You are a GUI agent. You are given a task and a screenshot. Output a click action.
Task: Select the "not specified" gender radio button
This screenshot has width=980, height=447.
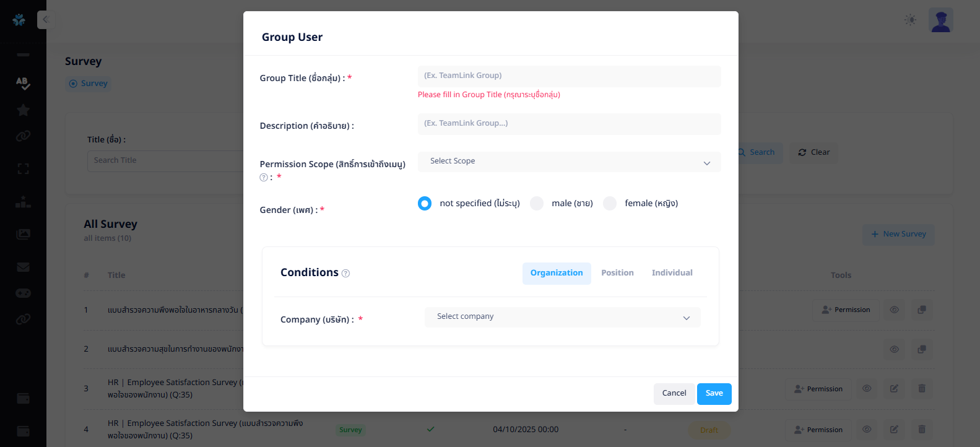[425, 204]
